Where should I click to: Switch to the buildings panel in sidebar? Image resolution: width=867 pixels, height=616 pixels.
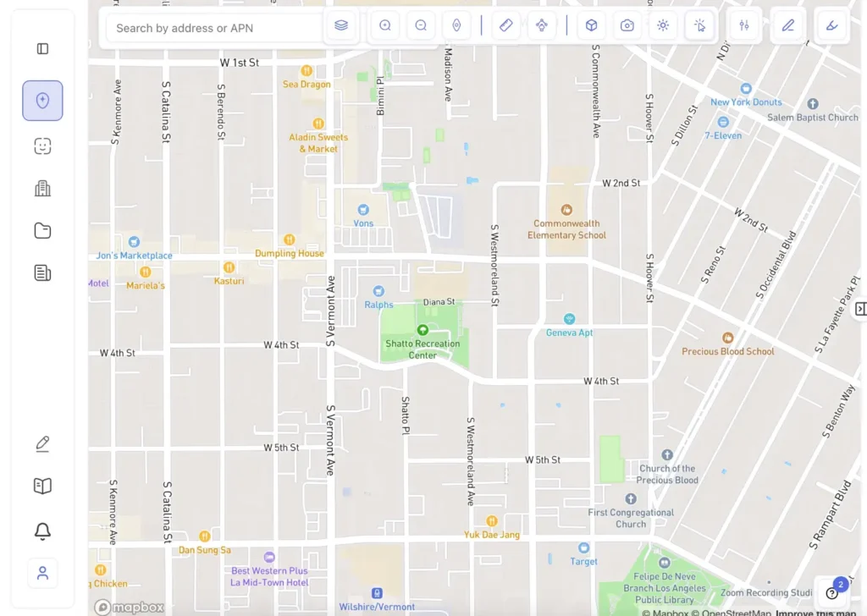coord(42,188)
